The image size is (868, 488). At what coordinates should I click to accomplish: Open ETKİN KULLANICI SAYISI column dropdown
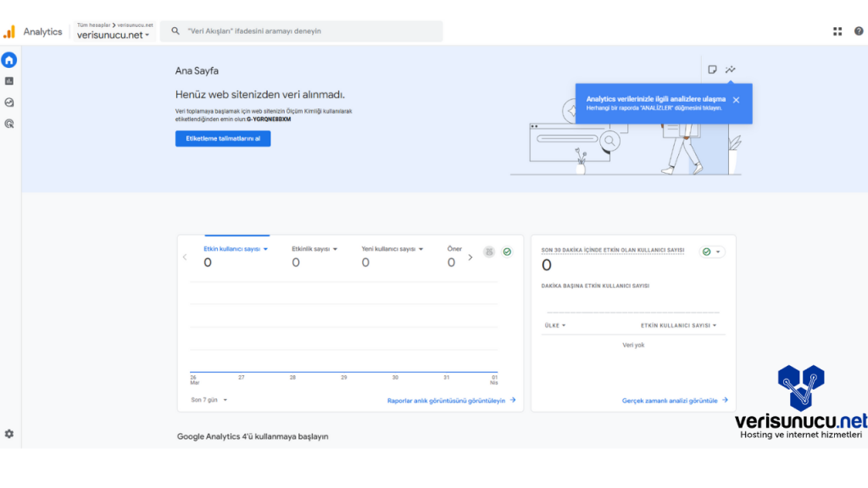pyautogui.click(x=679, y=325)
